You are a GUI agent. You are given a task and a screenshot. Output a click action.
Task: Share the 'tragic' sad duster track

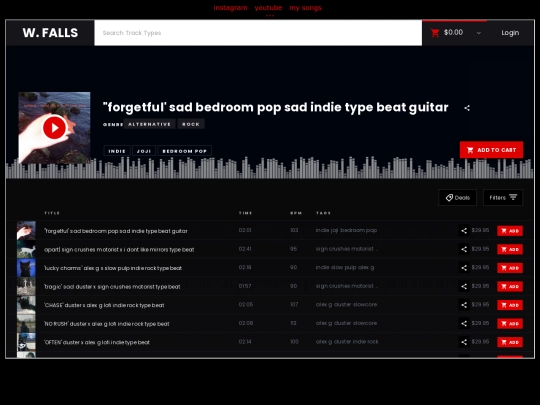click(464, 287)
